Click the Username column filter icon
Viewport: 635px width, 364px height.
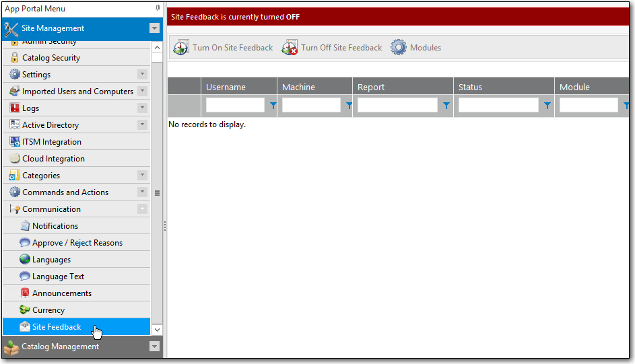273,106
